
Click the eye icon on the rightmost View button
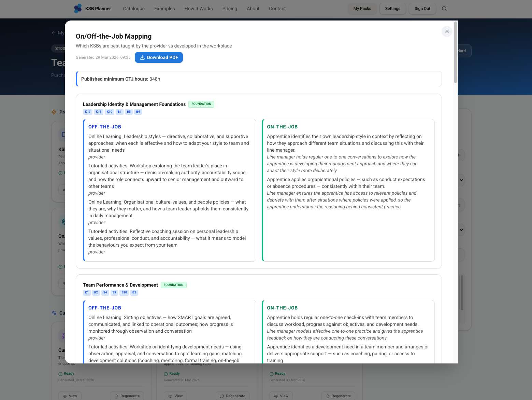pos(276,396)
